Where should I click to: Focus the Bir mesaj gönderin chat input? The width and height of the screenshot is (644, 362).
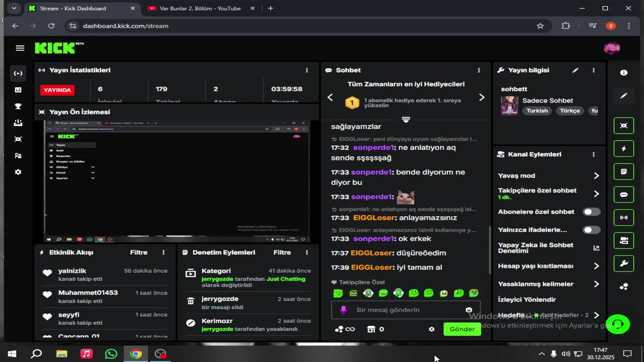pos(406,310)
